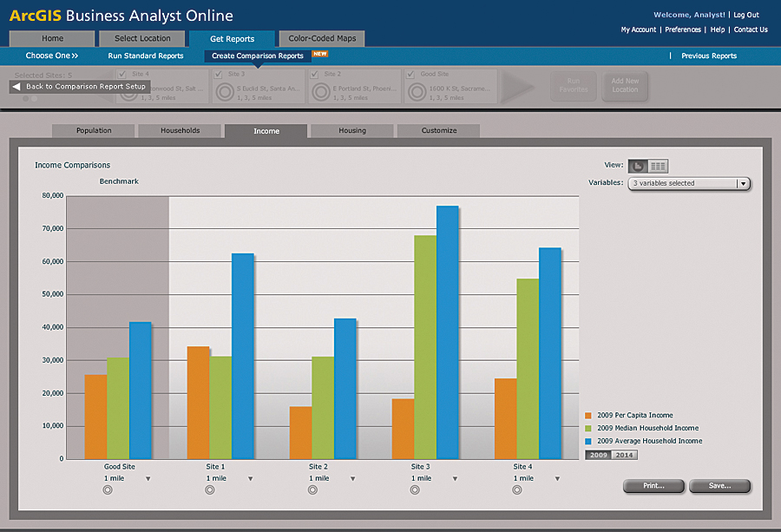Viewport: 781px width, 532px height.
Task: Toggle Good Site checkbox in selected sites
Action: tap(410, 75)
